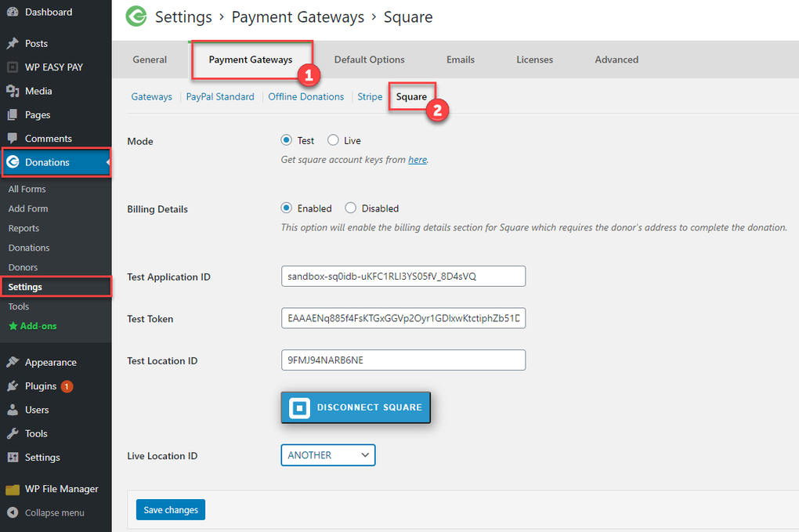Select the Live mode radio button
Viewport: 799px width, 532px height.
pos(332,140)
